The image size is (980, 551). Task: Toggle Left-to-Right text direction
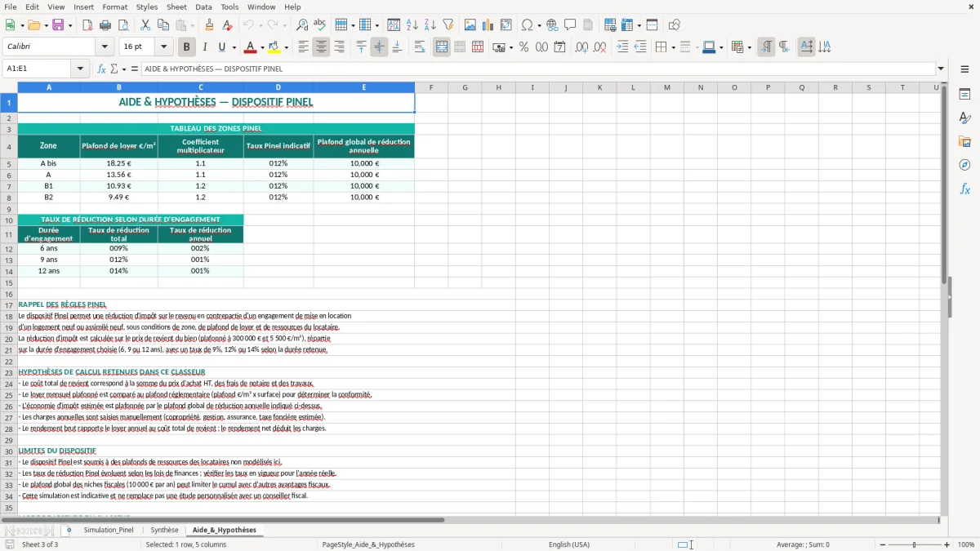(x=766, y=47)
